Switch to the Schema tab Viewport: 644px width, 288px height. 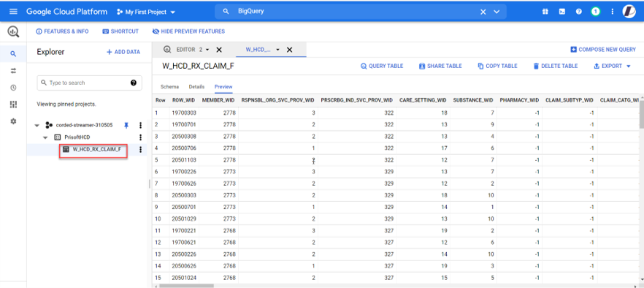click(x=169, y=87)
